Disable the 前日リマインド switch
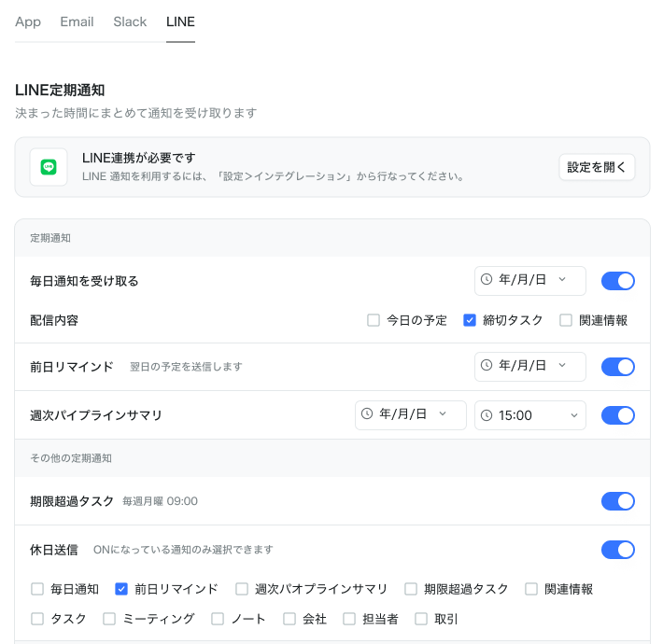This screenshot has height=644, width=663. coord(618,367)
